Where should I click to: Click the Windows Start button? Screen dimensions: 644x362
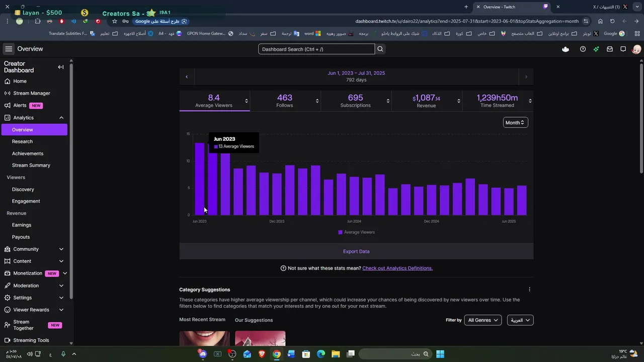440,354
